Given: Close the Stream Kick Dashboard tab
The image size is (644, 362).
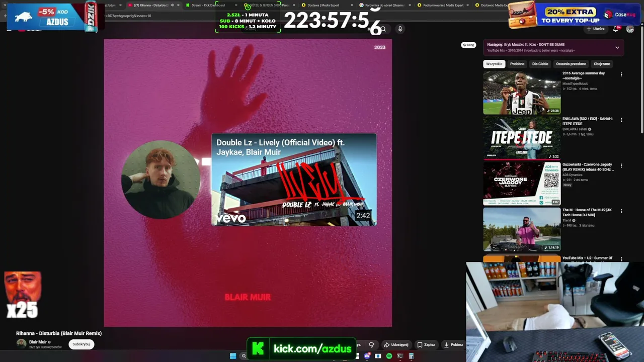Looking at the screenshot, I should [x=236, y=5].
